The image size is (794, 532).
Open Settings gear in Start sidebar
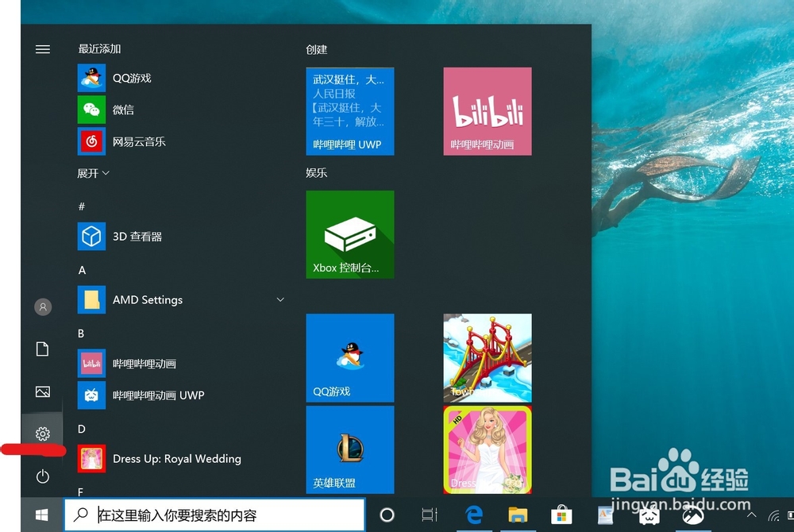click(x=42, y=434)
